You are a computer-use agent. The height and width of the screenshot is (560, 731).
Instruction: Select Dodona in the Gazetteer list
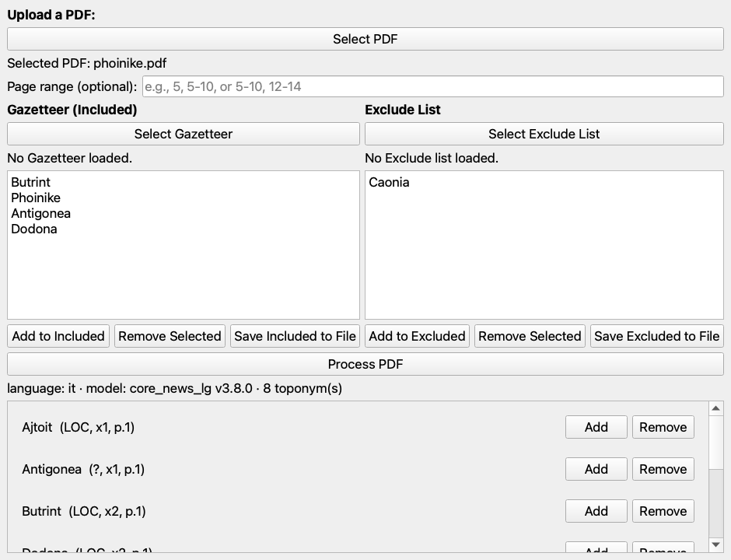click(x=34, y=229)
